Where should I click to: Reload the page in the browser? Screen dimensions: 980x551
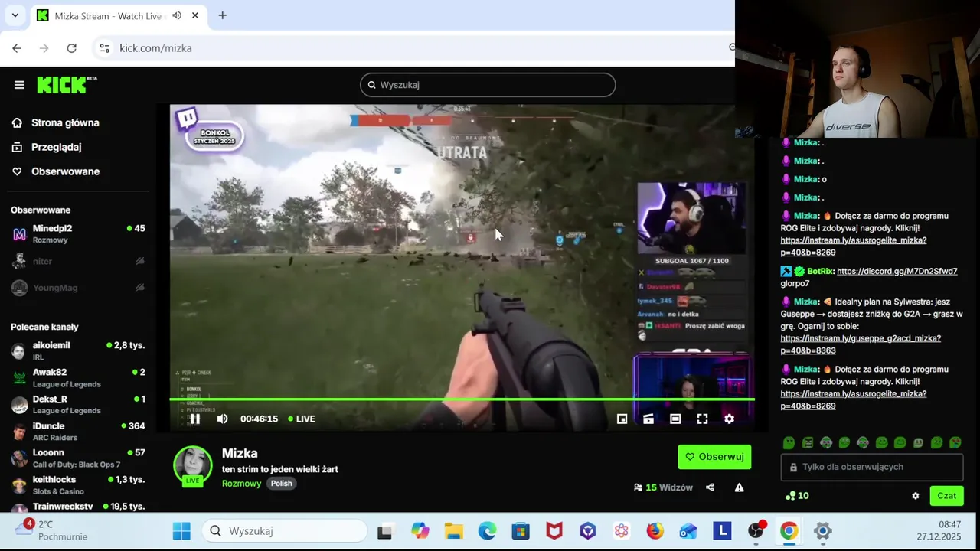pyautogui.click(x=71, y=48)
